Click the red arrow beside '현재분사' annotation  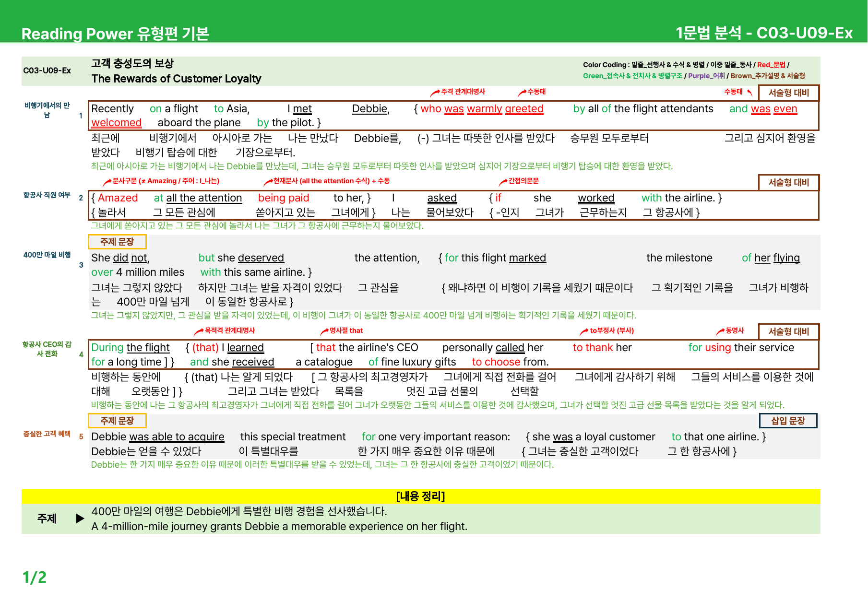click(269, 182)
